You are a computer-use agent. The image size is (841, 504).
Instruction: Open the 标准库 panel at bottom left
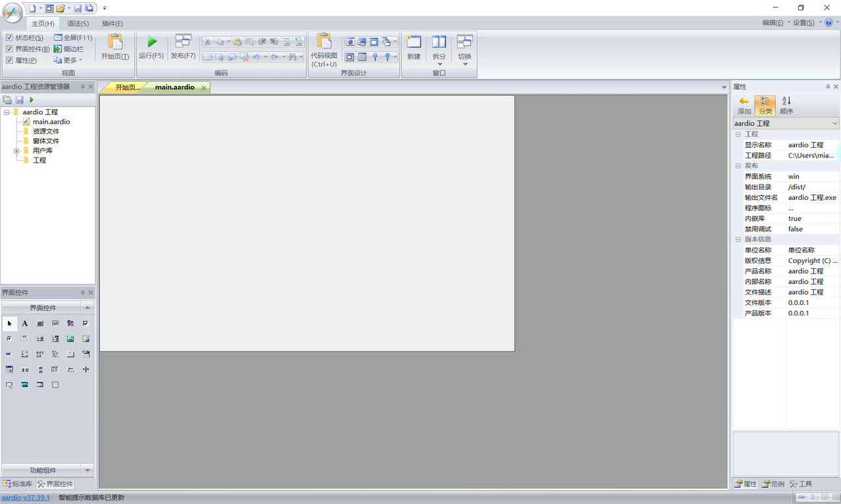pos(18,484)
